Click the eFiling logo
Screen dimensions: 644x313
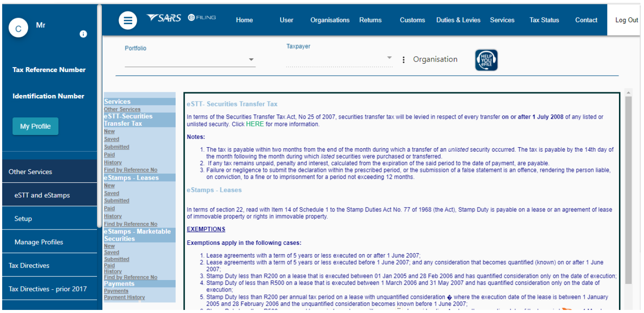point(201,17)
